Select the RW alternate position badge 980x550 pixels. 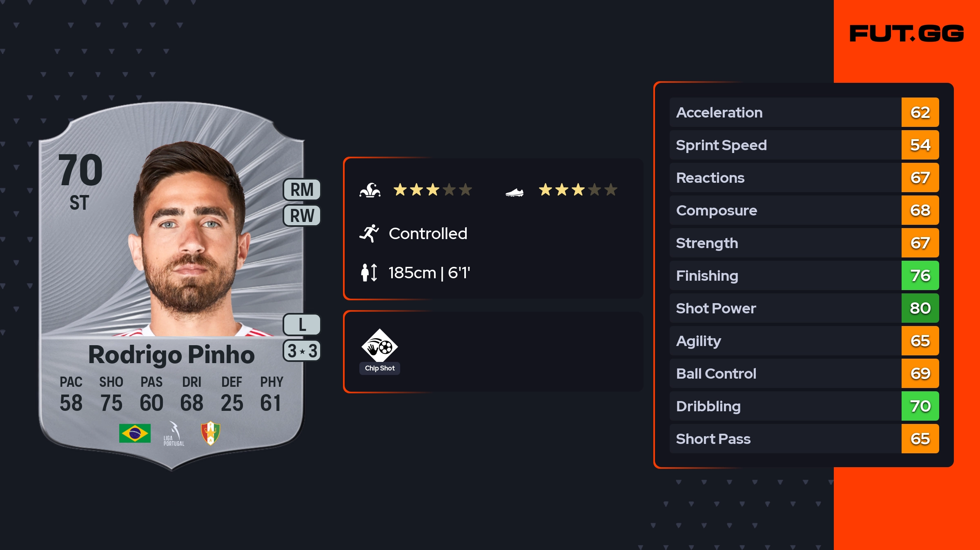302,215
